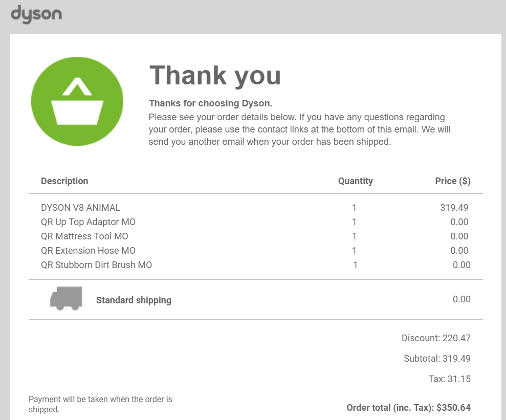This screenshot has height=420, width=506.
Task: Click the payment taken when shipped note
Action: point(100,404)
